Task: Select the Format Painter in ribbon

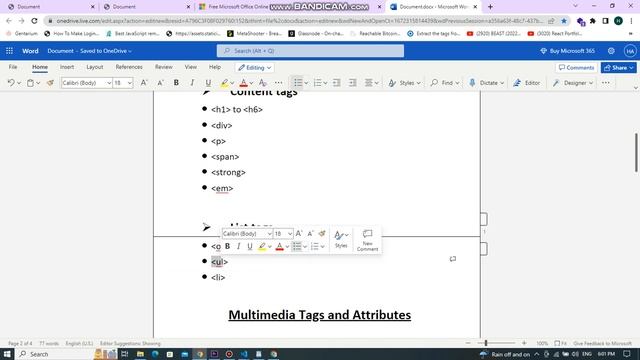Action: click(50, 83)
